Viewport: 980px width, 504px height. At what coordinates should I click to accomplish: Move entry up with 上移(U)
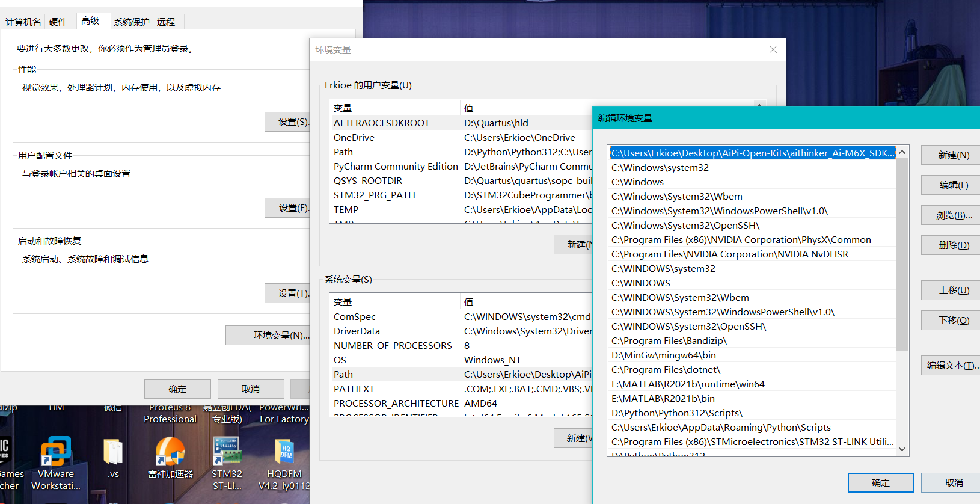[x=952, y=290]
